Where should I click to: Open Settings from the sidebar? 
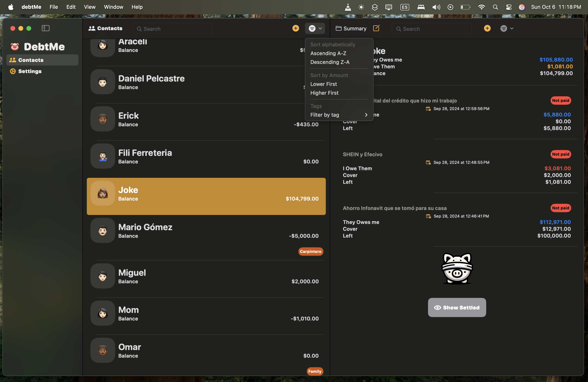pyautogui.click(x=30, y=71)
